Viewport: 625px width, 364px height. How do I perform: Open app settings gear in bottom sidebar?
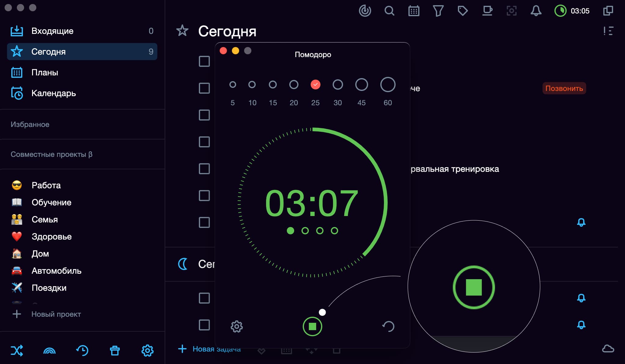[x=148, y=351]
